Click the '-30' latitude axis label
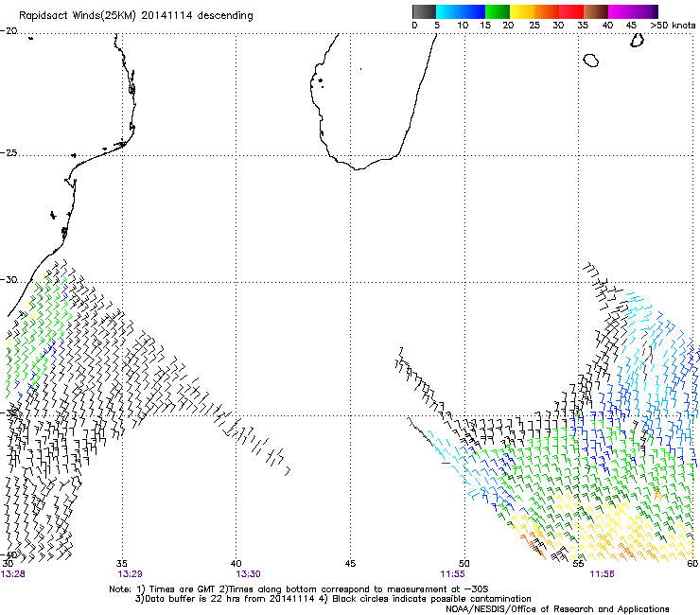This screenshot has height=615, width=700. click(9, 280)
